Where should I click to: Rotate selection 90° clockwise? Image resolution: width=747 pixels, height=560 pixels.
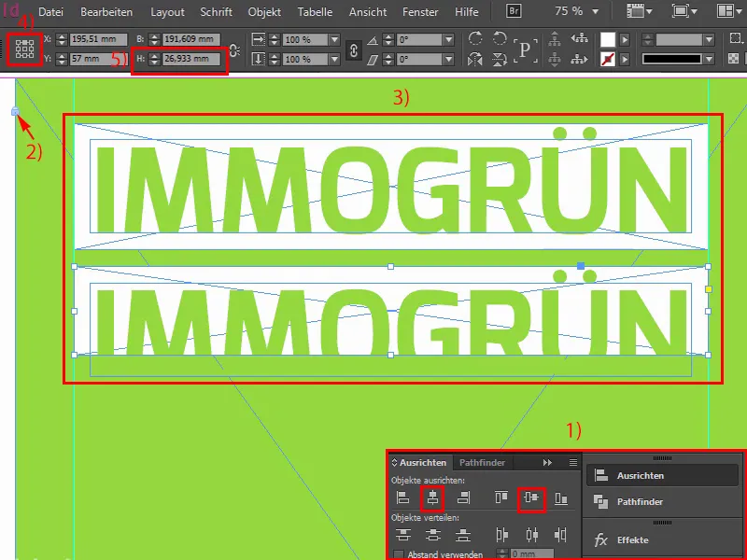click(475, 38)
